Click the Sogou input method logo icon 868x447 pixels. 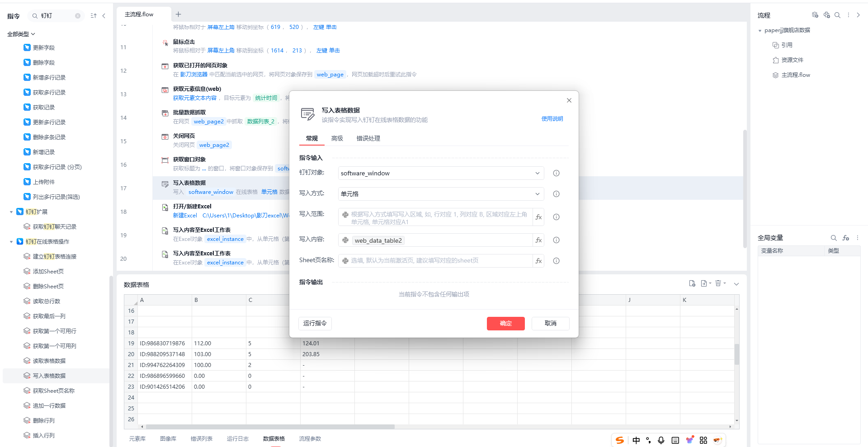[620, 440]
